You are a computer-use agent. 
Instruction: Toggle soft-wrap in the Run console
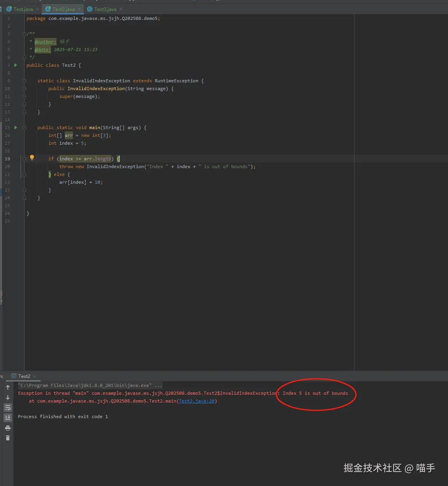[8, 408]
